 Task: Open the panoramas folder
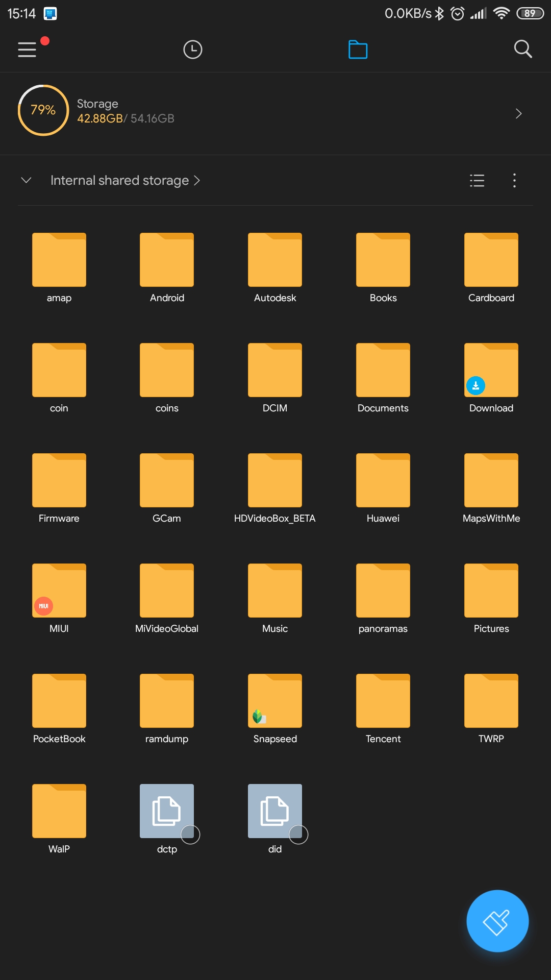pos(383,599)
